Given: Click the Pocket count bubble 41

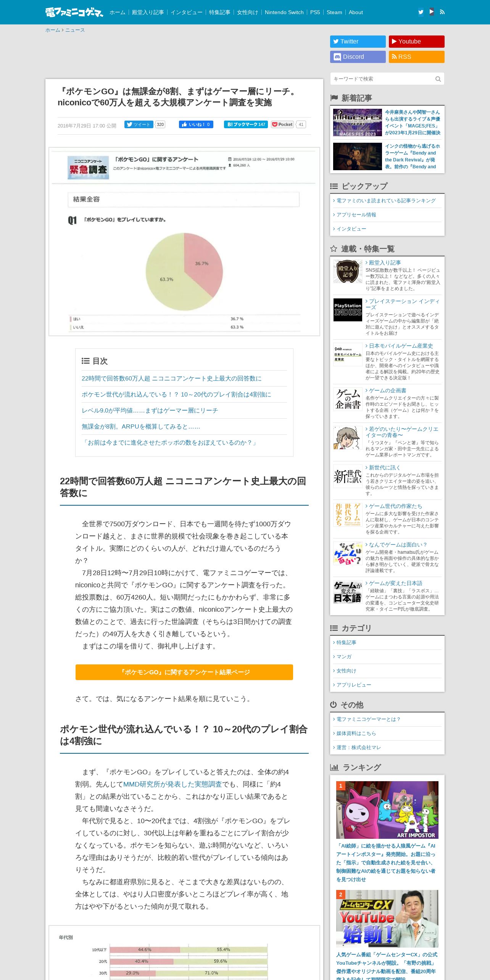Looking at the screenshot, I should [301, 124].
